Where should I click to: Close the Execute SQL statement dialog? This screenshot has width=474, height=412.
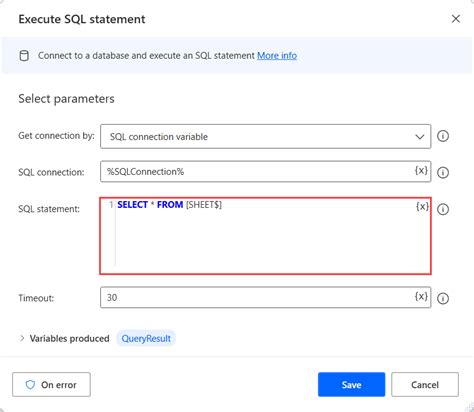point(456,19)
